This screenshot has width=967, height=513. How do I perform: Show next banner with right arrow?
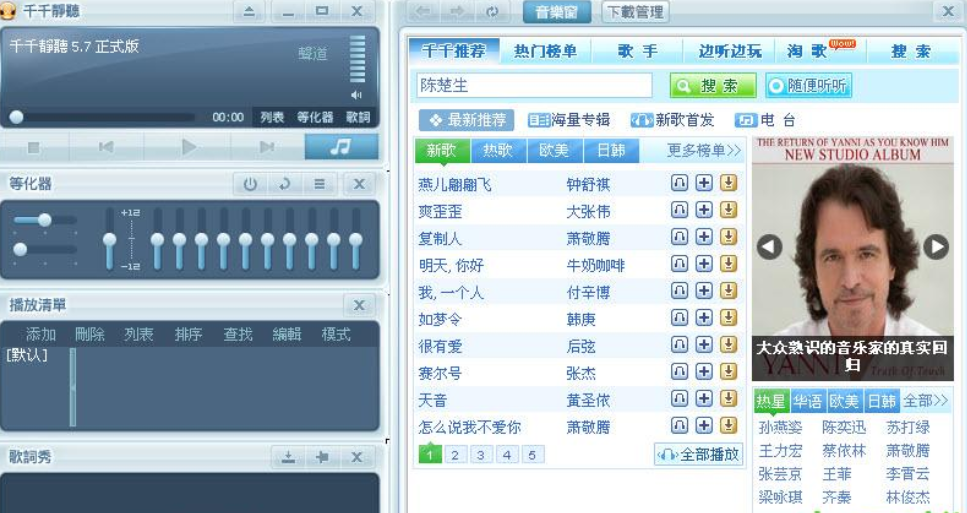click(x=936, y=247)
